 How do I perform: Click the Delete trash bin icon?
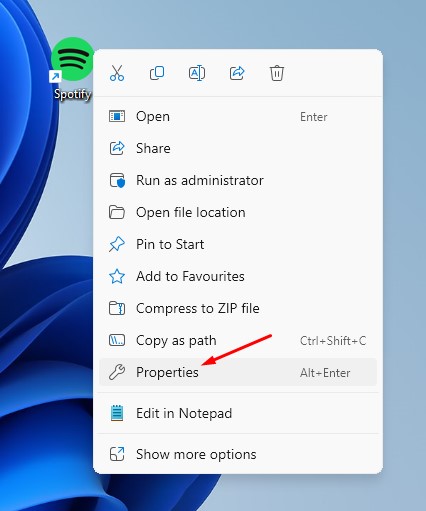(277, 73)
